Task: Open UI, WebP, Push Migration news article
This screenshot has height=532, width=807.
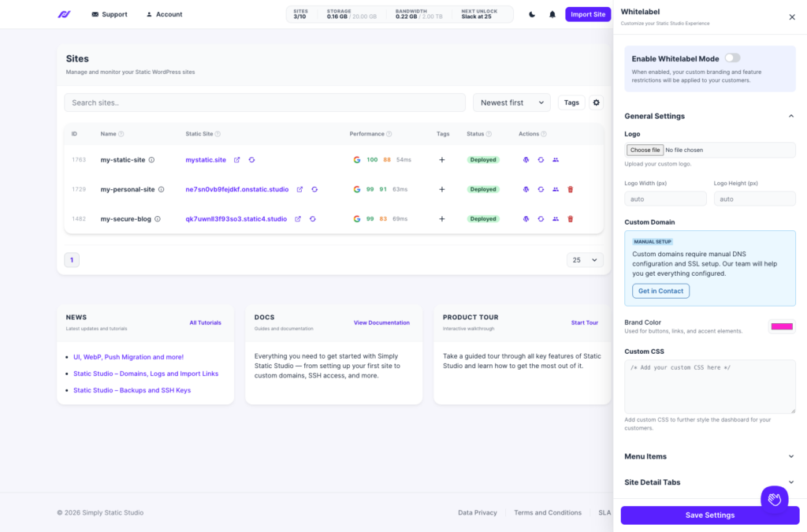Action: 128,356
